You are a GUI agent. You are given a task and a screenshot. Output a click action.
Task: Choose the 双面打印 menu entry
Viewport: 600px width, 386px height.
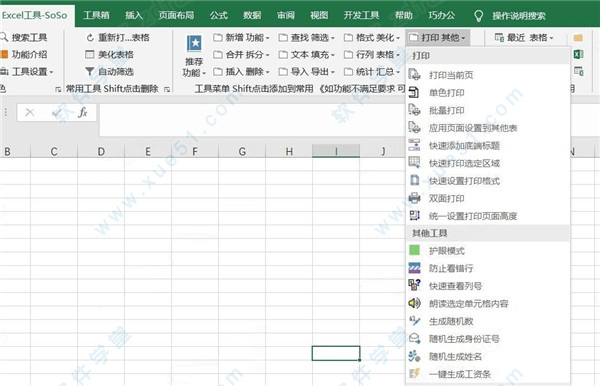pyautogui.click(x=488, y=198)
